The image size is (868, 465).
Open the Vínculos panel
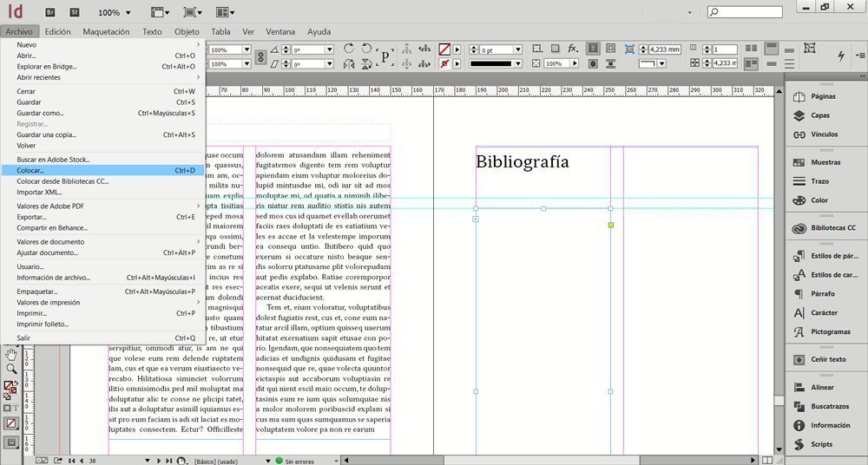click(x=826, y=134)
